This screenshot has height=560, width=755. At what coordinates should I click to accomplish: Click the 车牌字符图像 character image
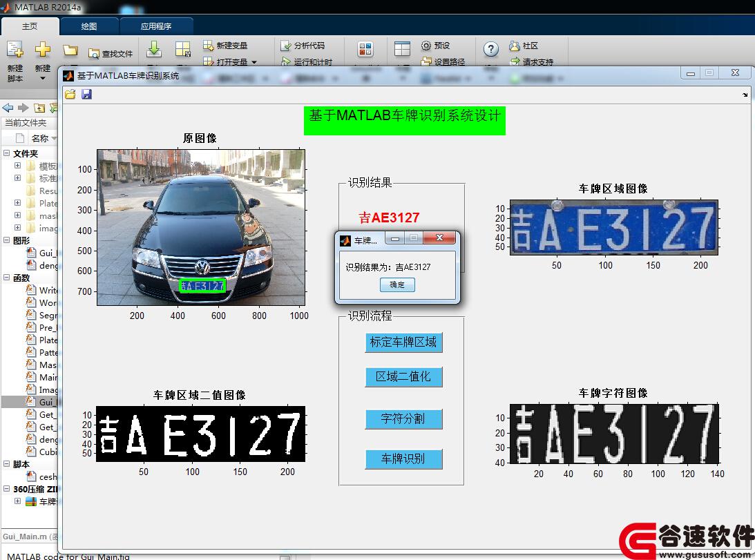tap(614, 434)
